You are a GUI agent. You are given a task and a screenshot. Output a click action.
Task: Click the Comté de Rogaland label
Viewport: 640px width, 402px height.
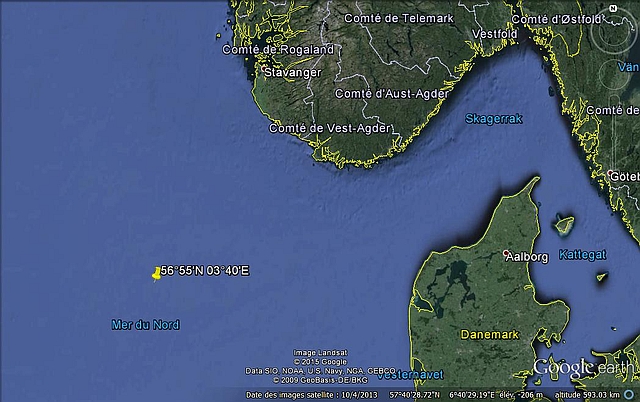point(278,50)
